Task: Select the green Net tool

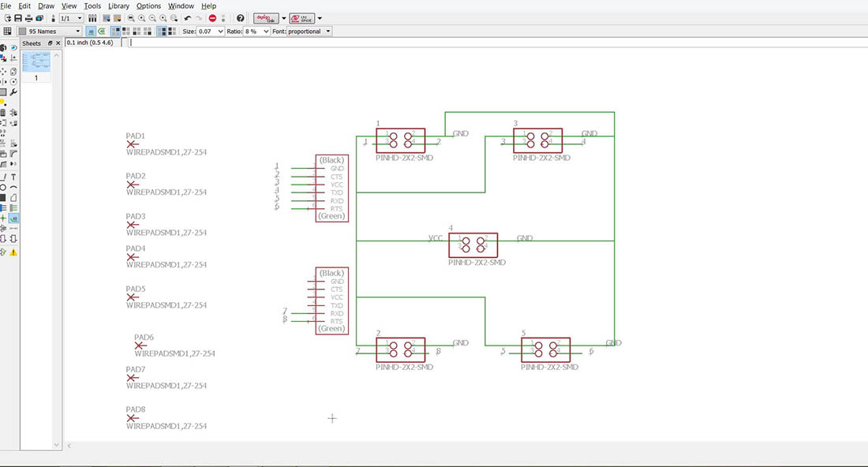Action: (13, 208)
